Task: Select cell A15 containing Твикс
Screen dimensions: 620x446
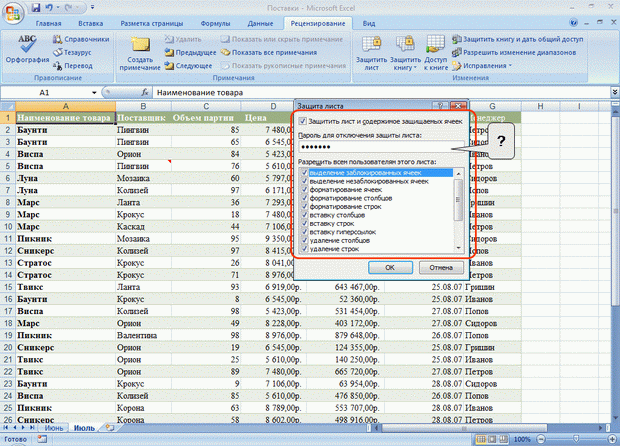Action: (66, 287)
